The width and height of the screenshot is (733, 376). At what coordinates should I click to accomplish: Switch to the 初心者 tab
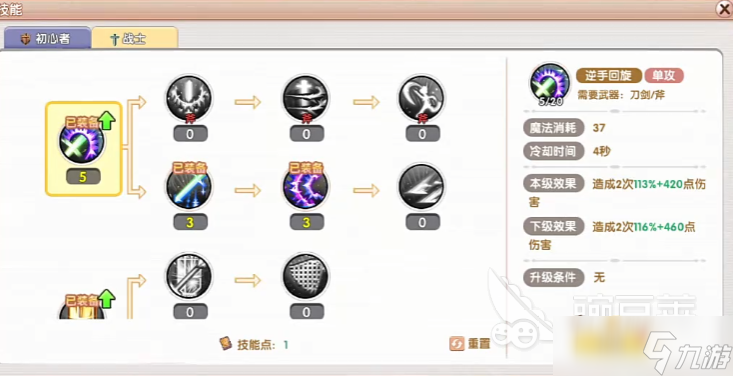[x=47, y=38]
